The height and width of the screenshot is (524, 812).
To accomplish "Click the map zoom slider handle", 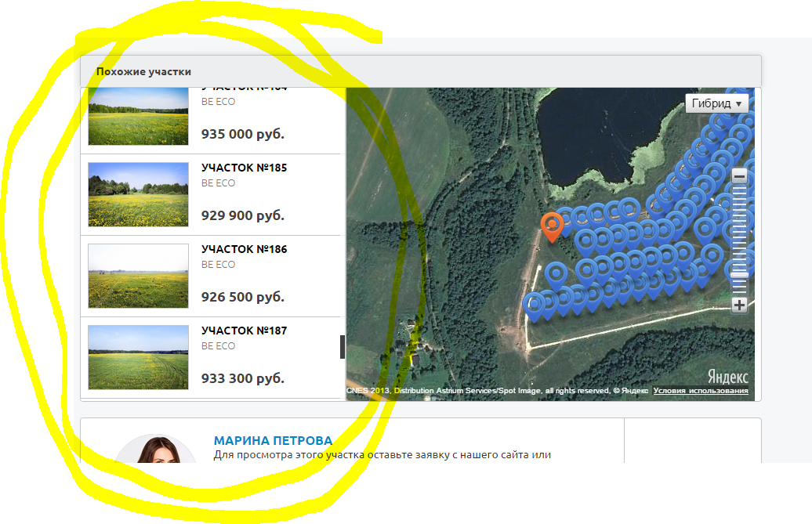I will (x=739, y=275).
